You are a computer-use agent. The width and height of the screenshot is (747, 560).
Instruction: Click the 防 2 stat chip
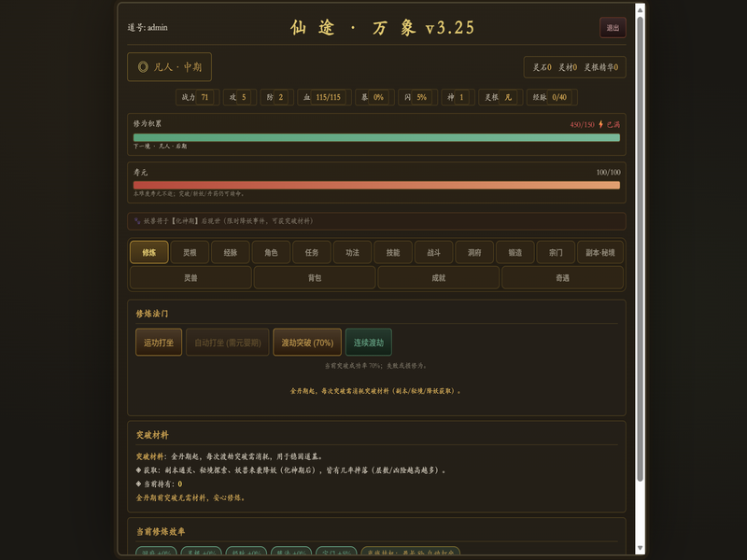point(276,97)
